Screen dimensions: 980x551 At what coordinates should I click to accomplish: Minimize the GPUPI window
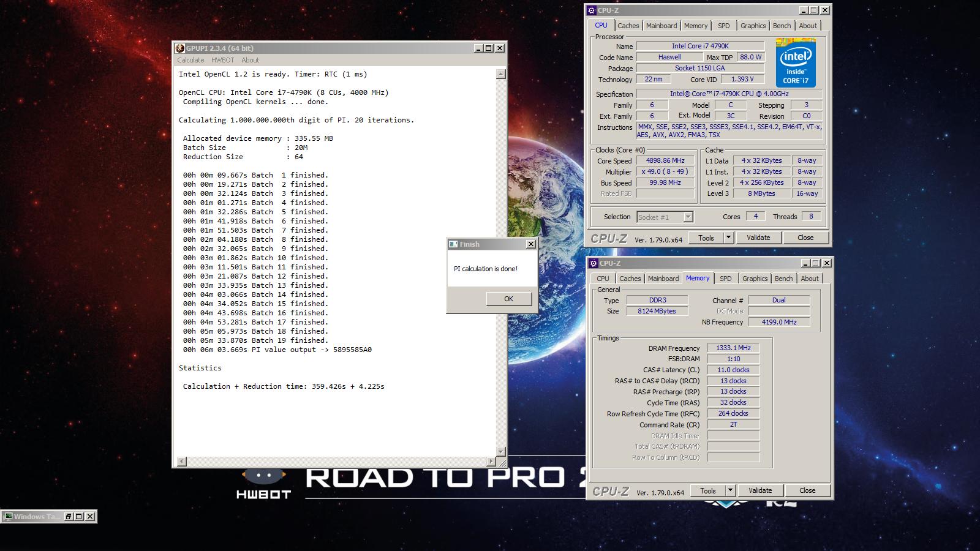tap(478, 48)
